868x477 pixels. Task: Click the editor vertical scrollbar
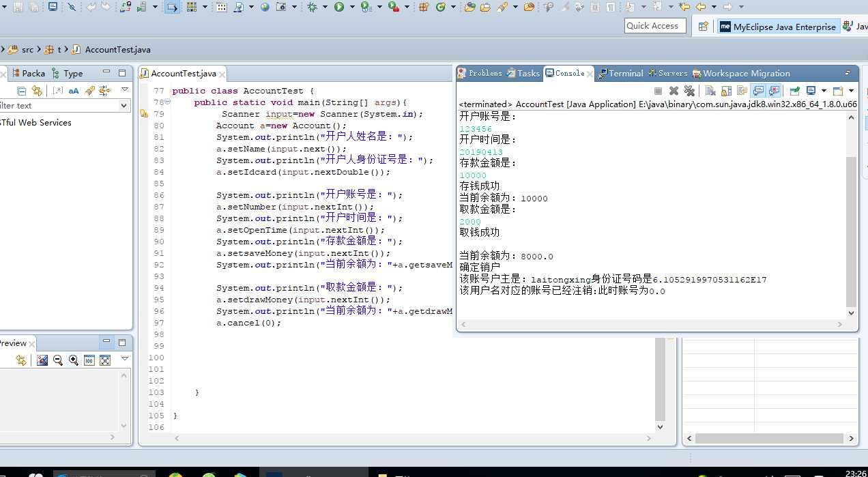(x=660, y=379)
